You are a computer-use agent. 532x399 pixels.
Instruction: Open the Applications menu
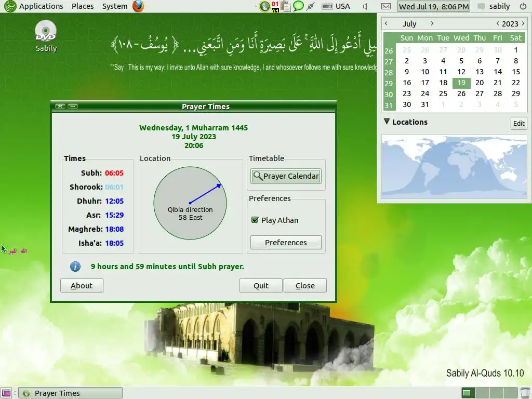[41, 6]
